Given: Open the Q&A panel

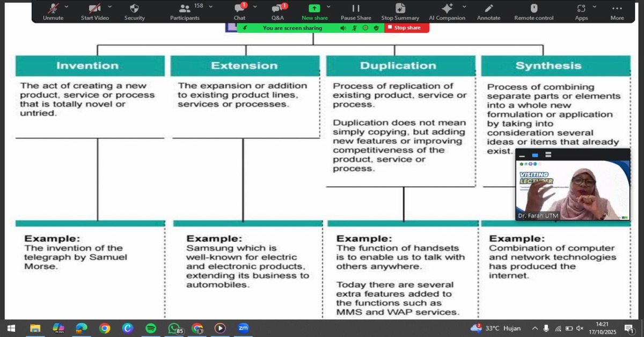Looking at the screenshot, I should (277, 11).
